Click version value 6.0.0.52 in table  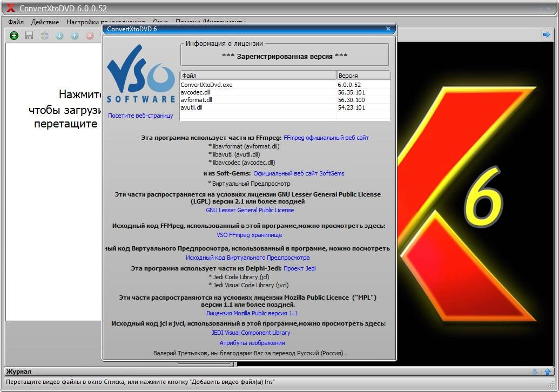(349, 85)
